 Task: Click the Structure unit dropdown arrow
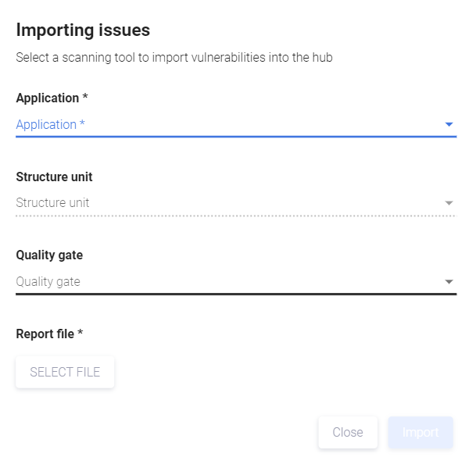click(449, 203)
